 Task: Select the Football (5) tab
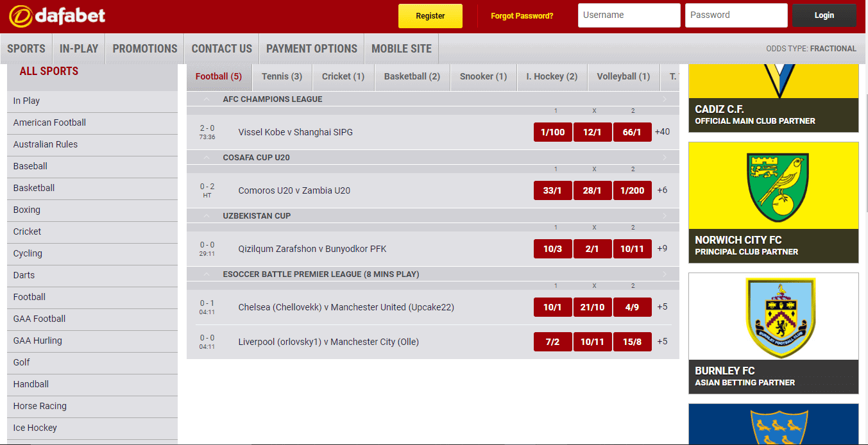[219, 76]
